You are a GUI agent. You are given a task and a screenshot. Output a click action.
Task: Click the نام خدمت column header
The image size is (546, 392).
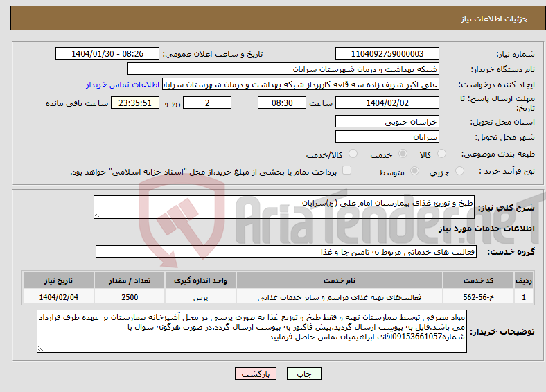(x=340, y=280)
